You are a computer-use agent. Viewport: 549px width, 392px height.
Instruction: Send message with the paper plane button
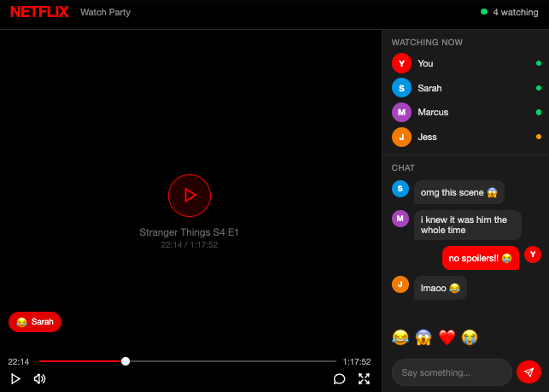pos(529,372)
